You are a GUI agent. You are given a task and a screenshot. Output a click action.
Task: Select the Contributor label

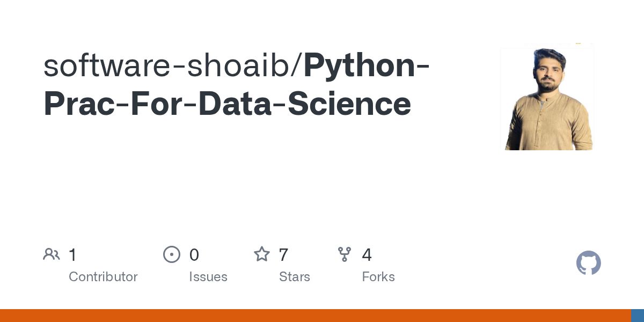(103, 277)
